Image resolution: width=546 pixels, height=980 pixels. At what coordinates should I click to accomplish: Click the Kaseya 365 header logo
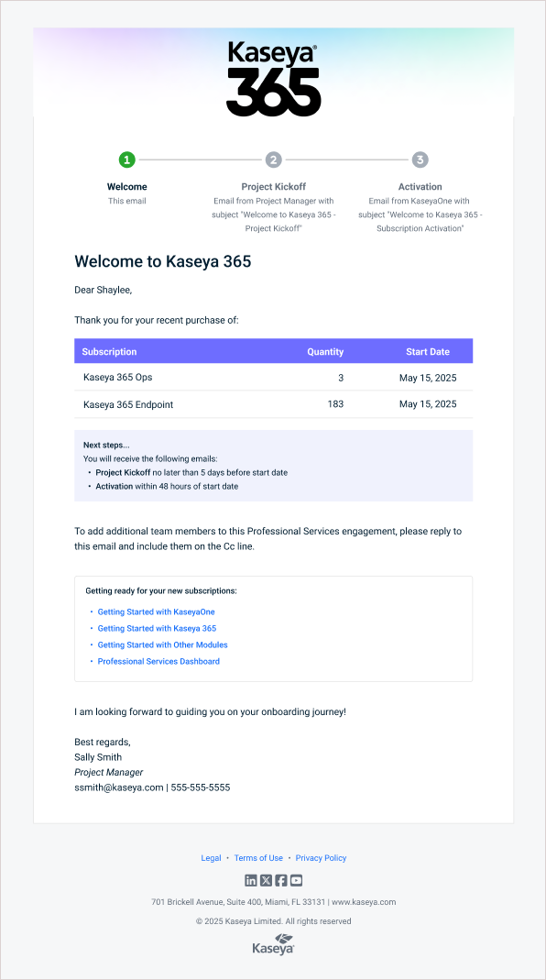tap(274, 79)
